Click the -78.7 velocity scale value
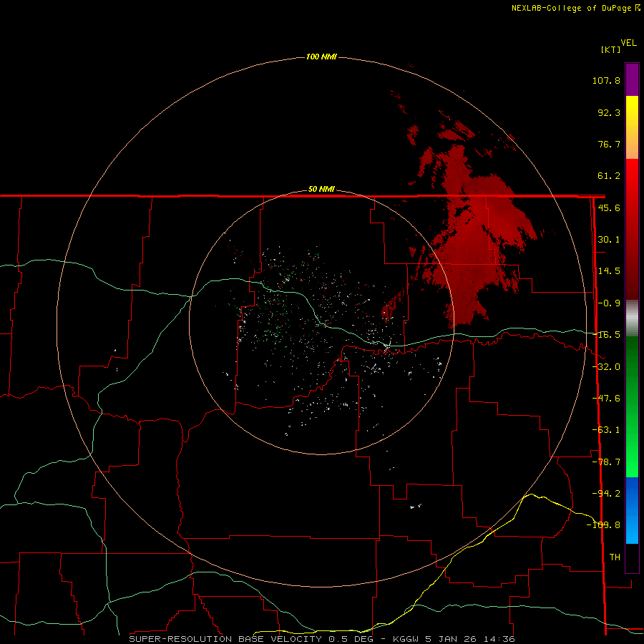The image size is (644, 644). click(606, 462)
